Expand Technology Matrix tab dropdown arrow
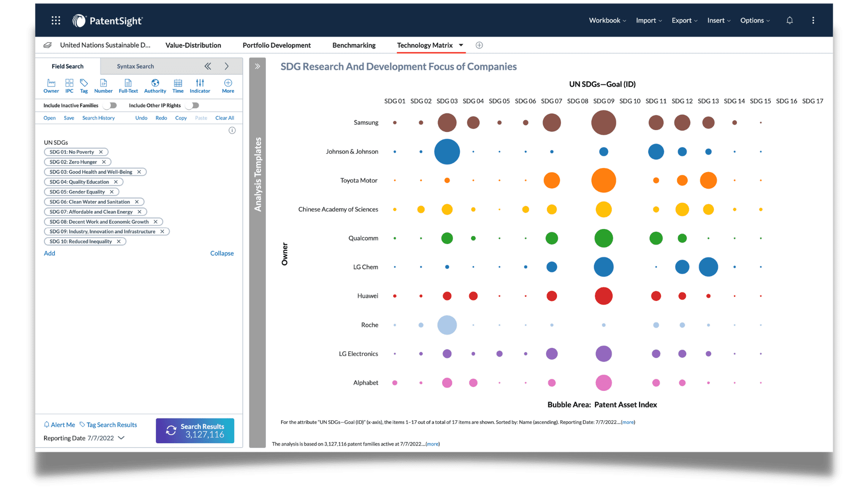 [x=461, y=45]
